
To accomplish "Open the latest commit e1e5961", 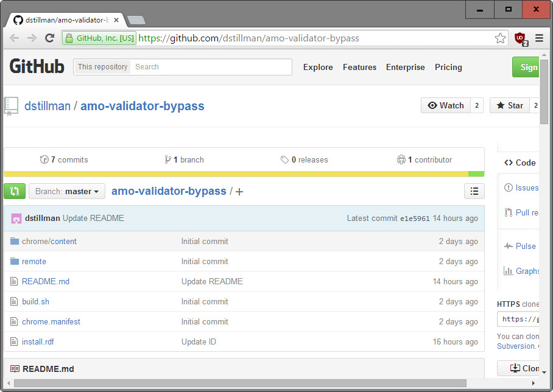I will coord(415,219).
